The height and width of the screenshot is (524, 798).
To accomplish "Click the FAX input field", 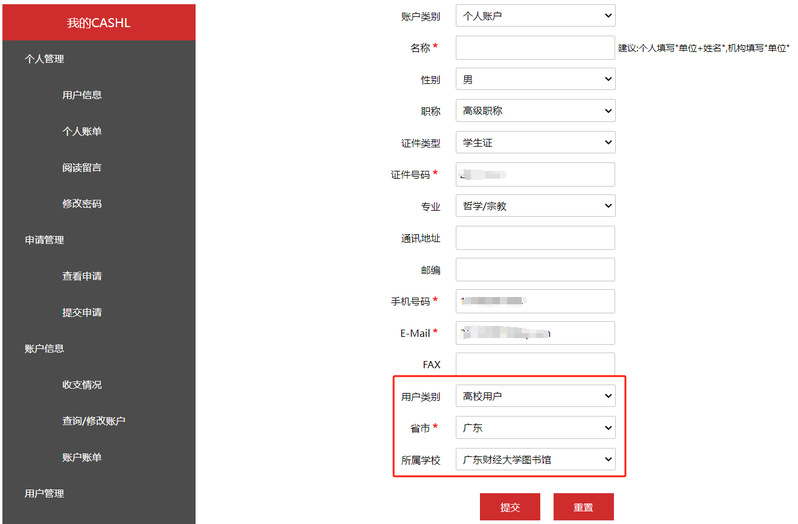I will tap(535, 364).
